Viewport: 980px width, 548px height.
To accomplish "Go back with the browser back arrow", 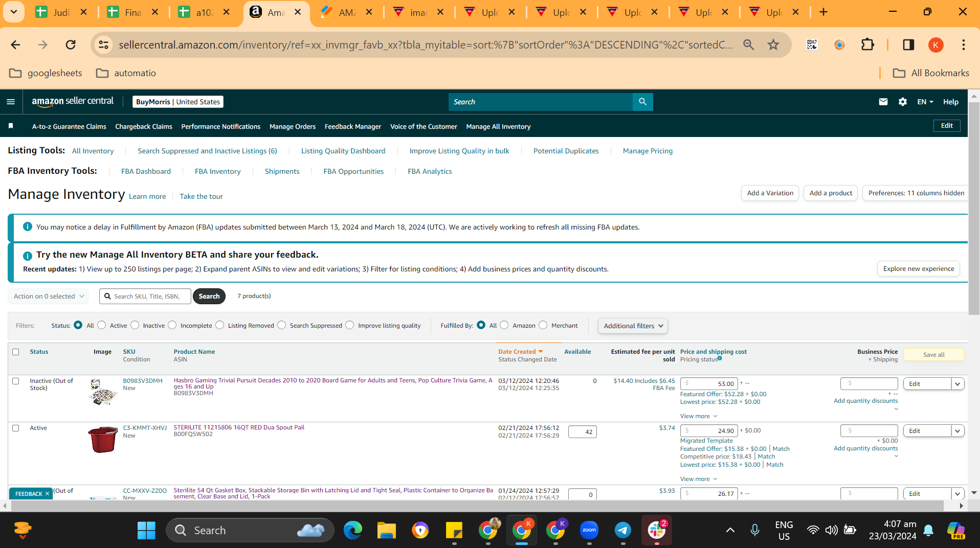I will (15, 45).
